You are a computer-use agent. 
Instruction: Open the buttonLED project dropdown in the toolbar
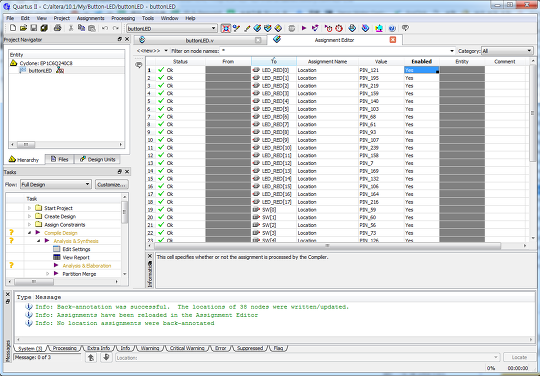(x=214, y=28)
